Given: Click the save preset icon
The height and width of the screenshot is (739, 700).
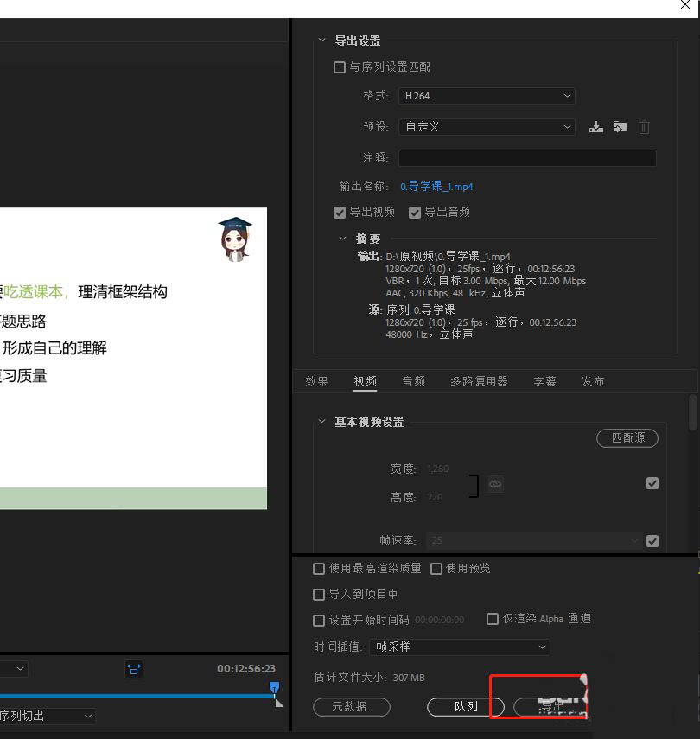Looking at the screenshot, I should pos(595,127).
